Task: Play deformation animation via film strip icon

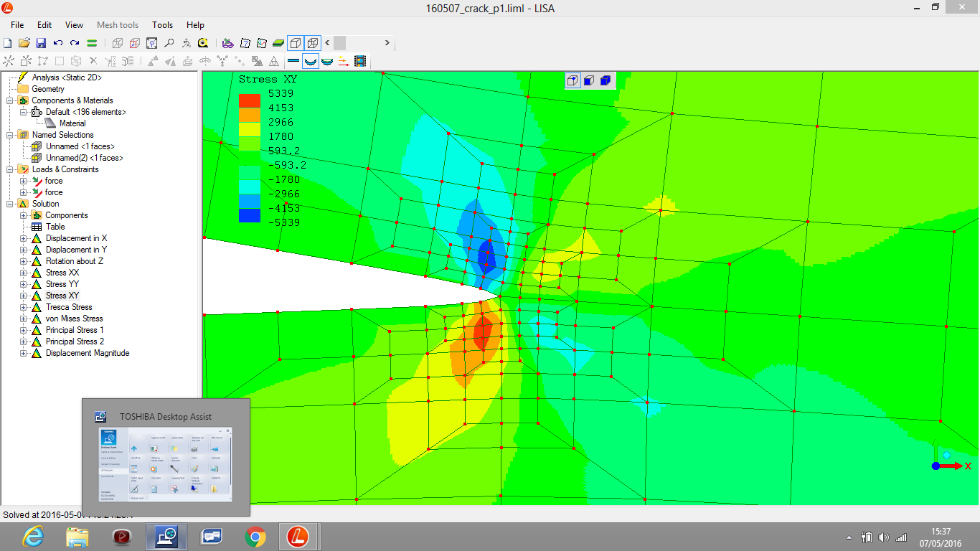Action: [360, 62]
